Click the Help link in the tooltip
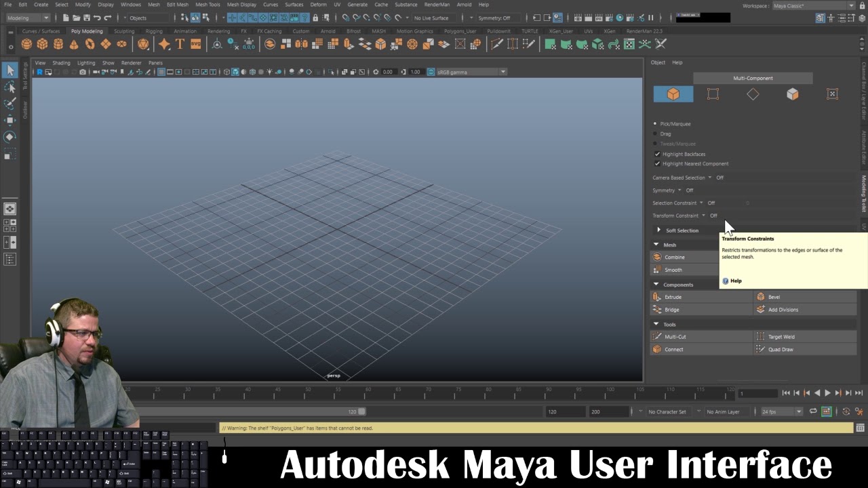The height and width of the screenshot is (488, 868). click(736, 281)
